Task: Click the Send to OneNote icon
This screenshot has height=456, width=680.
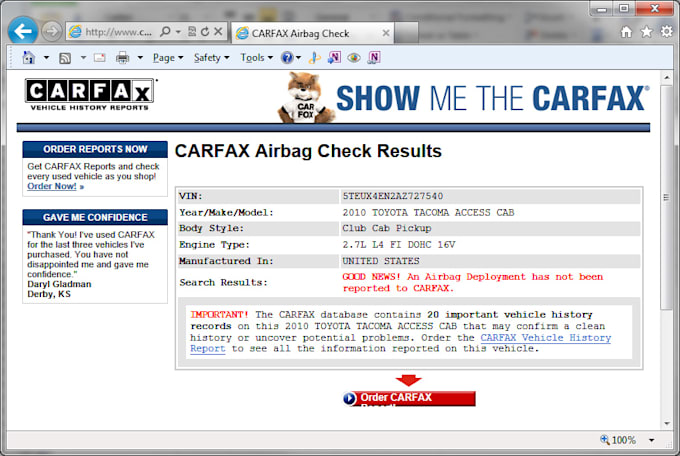Action: (334, 57)
